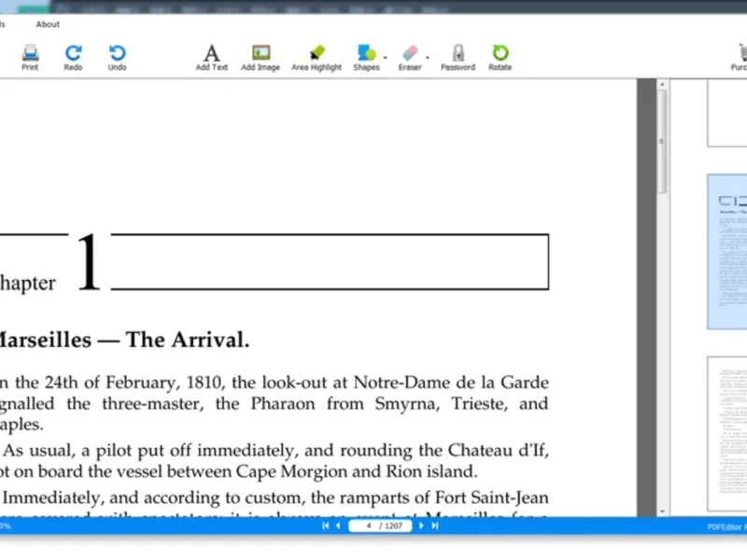Open the About menu
This screenshot has width=747, height=560.
pyautogui.click(x=48, y=24)
